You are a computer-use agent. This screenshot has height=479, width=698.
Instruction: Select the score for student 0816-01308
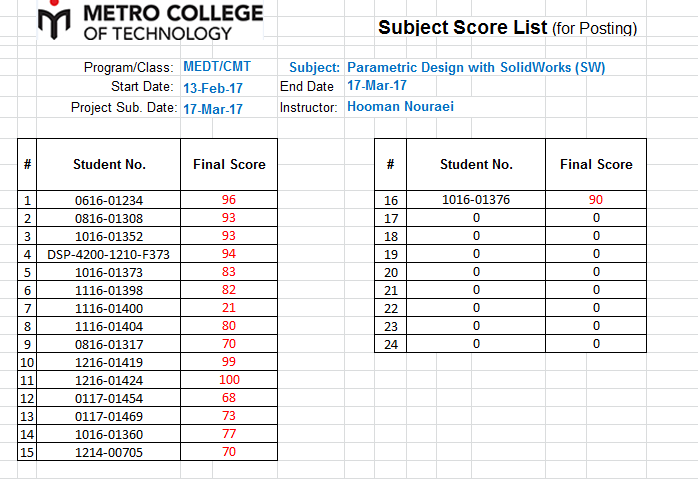click(x=229, y=218)
